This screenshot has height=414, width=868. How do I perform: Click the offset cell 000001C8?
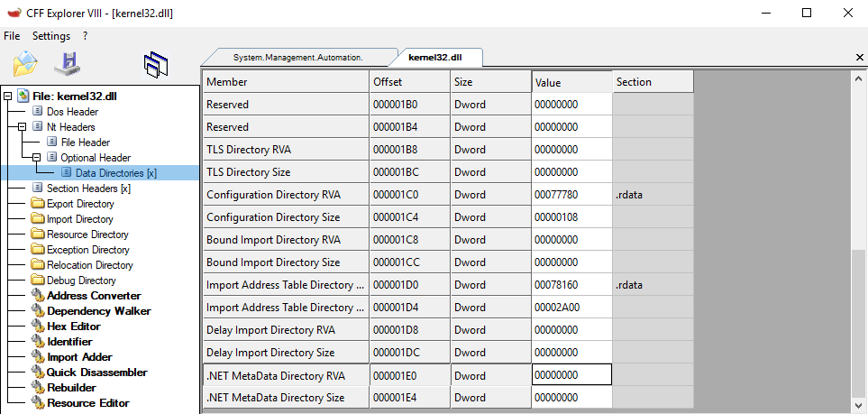point(409,240)
